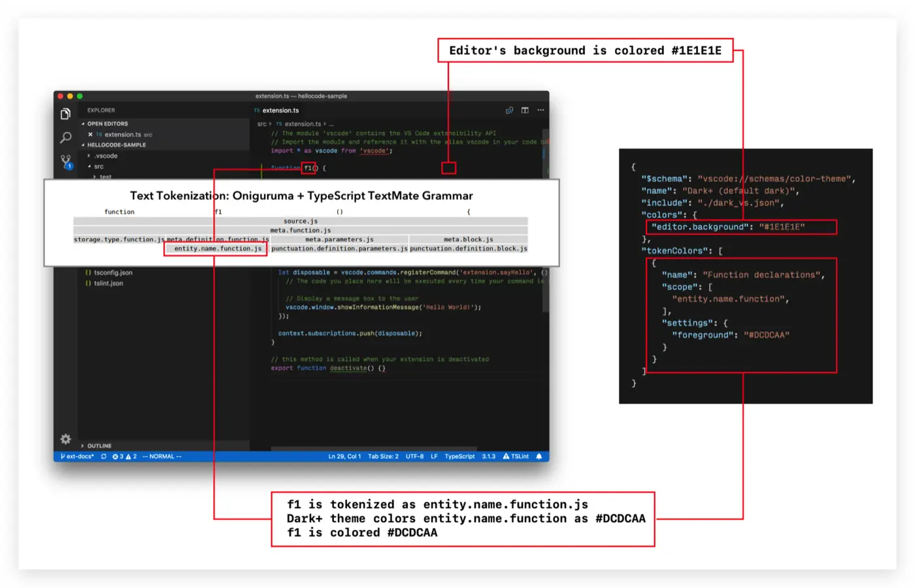Image resolution: width=915 pixels, height=588 pixels.
Task: Click the "$schema" line in the theme JSON
Action: coord(748,179)
